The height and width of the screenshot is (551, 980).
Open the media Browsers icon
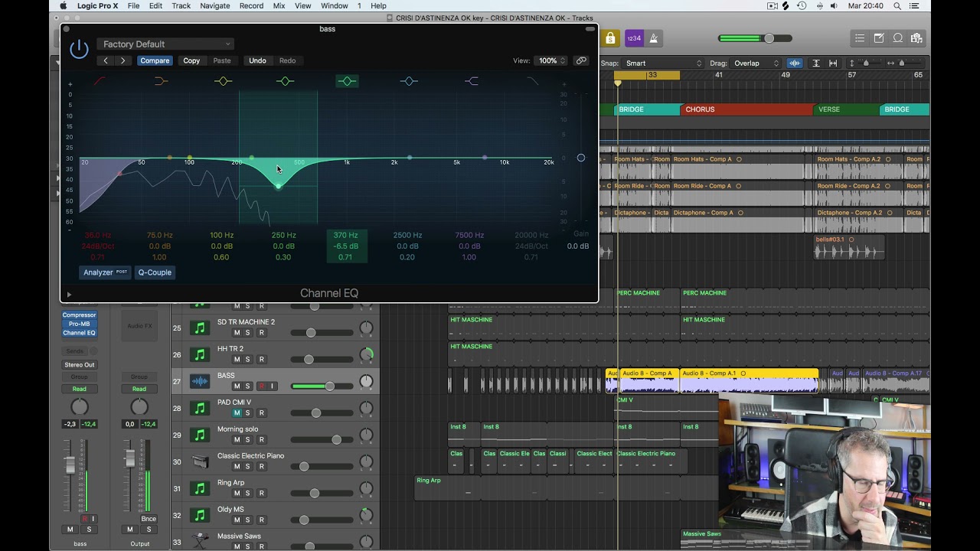click(x=916, y=38)
